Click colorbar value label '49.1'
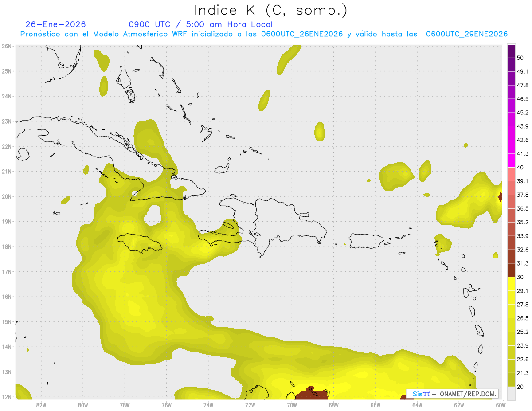This screenshot has width=532, height=411. click(x=522, y=71)
